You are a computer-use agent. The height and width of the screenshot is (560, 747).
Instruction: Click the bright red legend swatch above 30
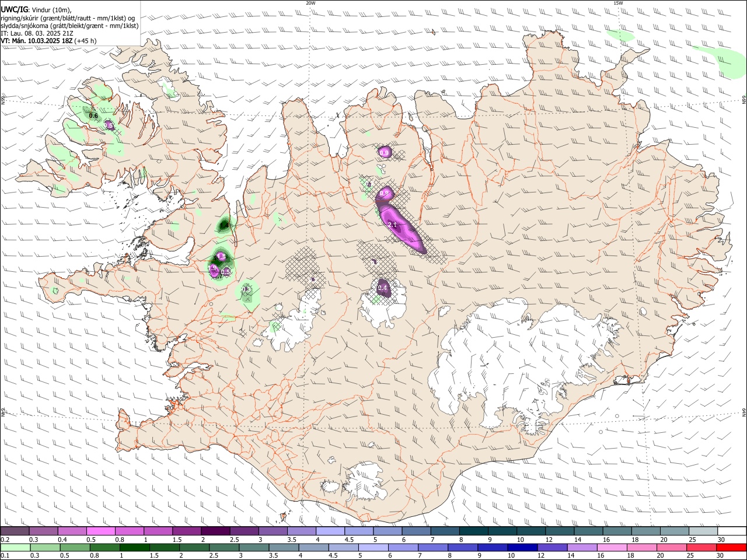(x=732, y=547)
